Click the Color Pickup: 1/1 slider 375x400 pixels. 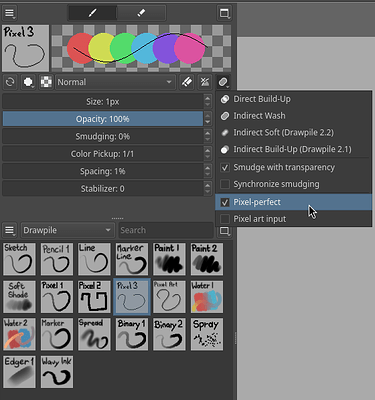click(x=103, y=154)
